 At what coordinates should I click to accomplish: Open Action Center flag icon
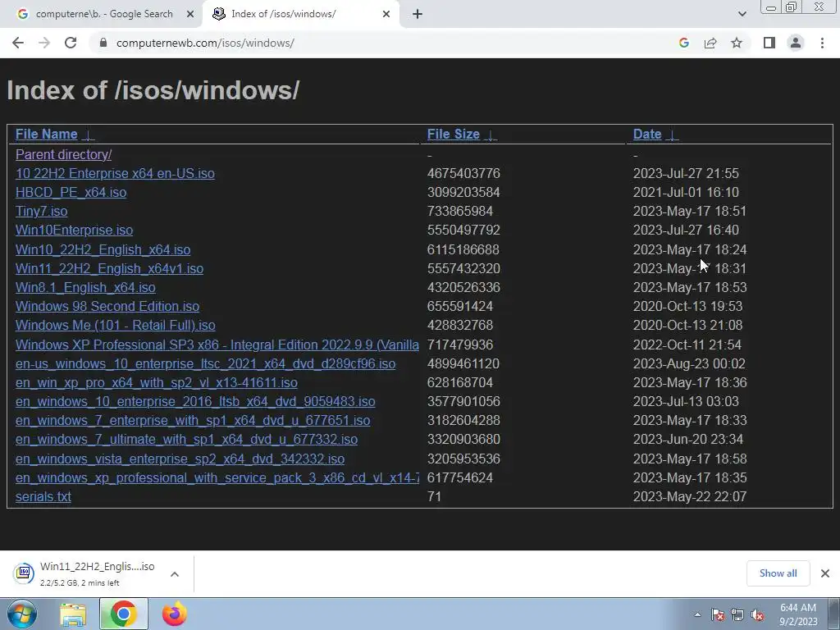pyautogui.click(x=717, y=614)
